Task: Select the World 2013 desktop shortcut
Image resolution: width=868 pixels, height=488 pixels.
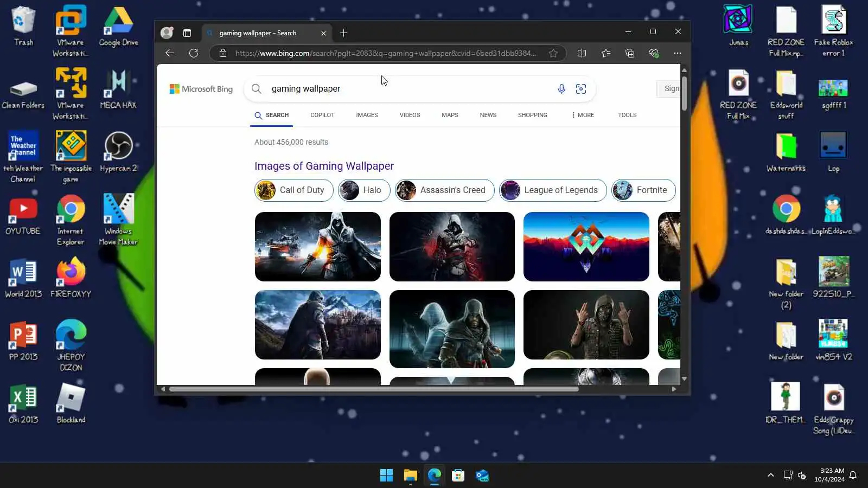Action: click(23, 278)
